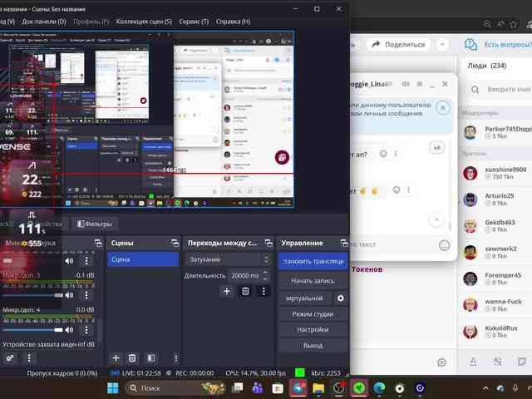This screenshot has height=399, width=532.
Task: Open the Затухание transition dropdown
Action: [228, 260]
